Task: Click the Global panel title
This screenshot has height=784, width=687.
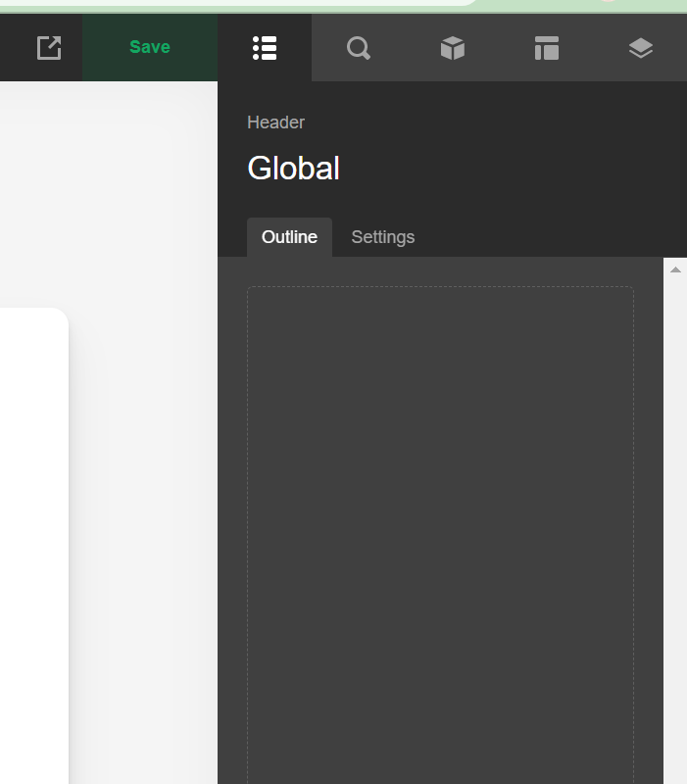Action: coord(293,169)
